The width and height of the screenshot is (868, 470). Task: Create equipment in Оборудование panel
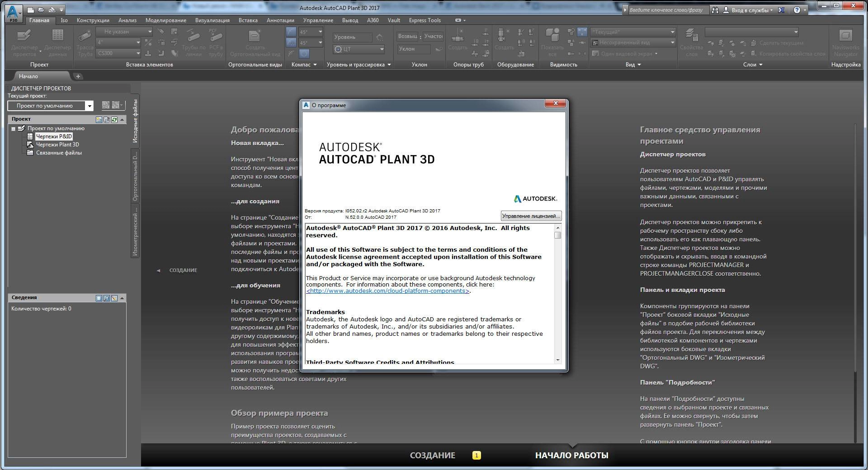tap(504, 40)
